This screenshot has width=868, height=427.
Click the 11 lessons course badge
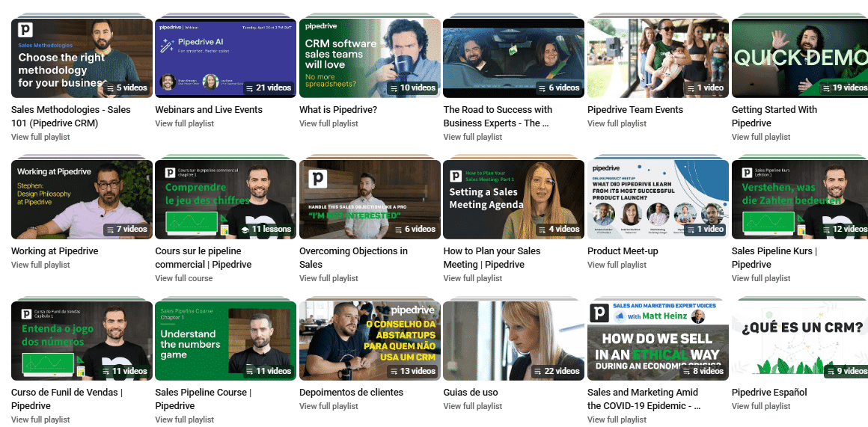point(266,229)
